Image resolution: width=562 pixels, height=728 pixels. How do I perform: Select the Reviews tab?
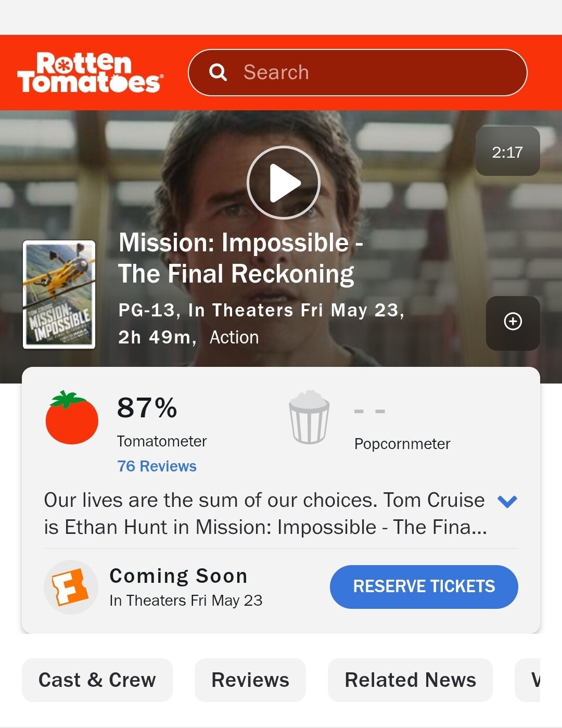pos(250,680)
